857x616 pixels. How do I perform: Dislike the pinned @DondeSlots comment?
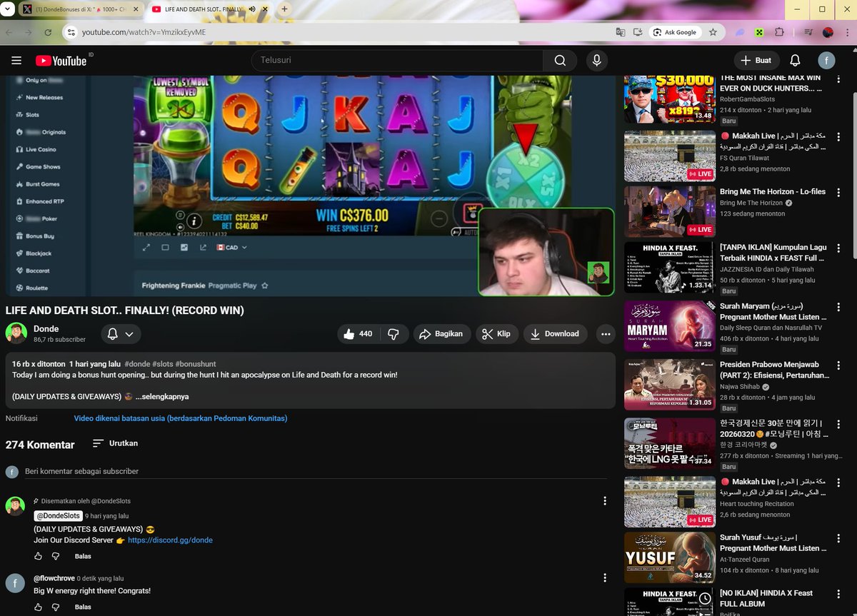click(x=56, y=556)
